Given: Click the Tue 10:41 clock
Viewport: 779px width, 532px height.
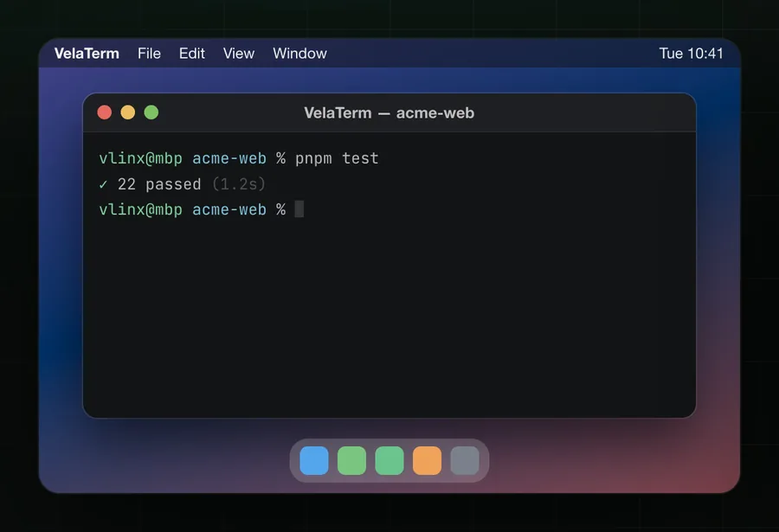Looking at the screenshot, I should 691,53.
